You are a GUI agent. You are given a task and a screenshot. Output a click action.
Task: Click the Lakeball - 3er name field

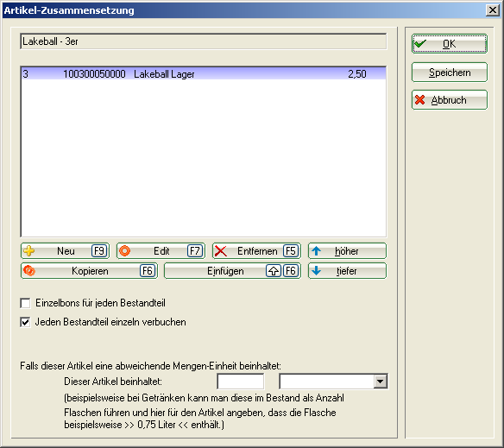pos(204,41)
